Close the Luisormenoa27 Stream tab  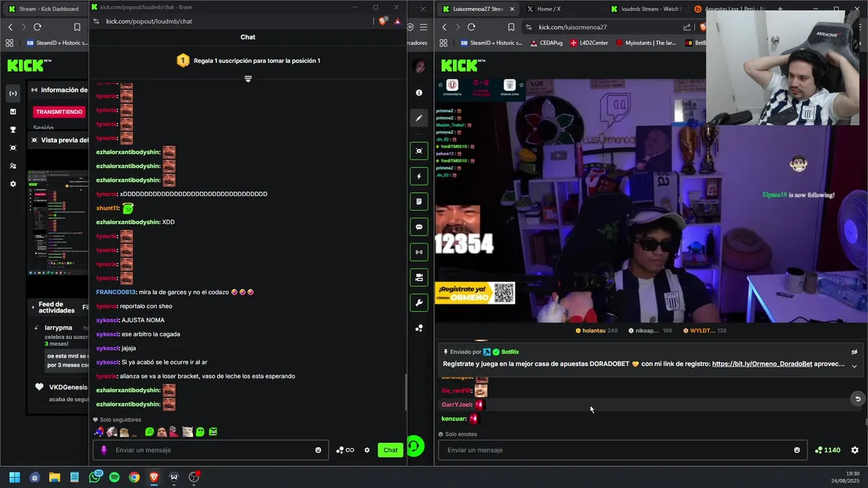click(x=512, y=9)
